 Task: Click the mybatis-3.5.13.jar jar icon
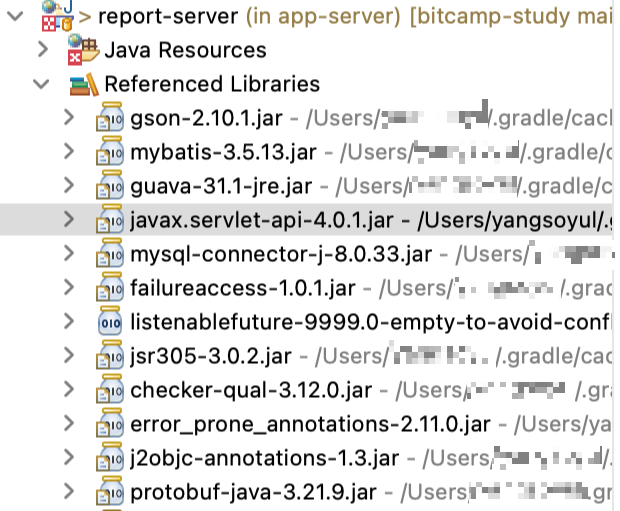pos(110,151)
